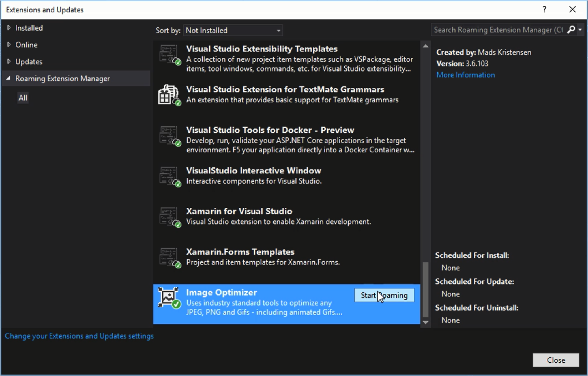Click the Version: 3.6.103 text

[x=462, y=64]
